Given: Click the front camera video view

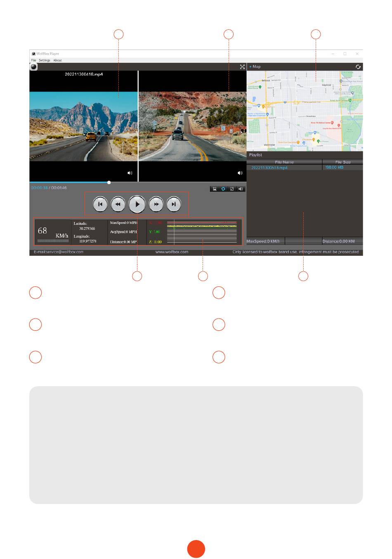Looking at the screenshot, I should point(83,126).
